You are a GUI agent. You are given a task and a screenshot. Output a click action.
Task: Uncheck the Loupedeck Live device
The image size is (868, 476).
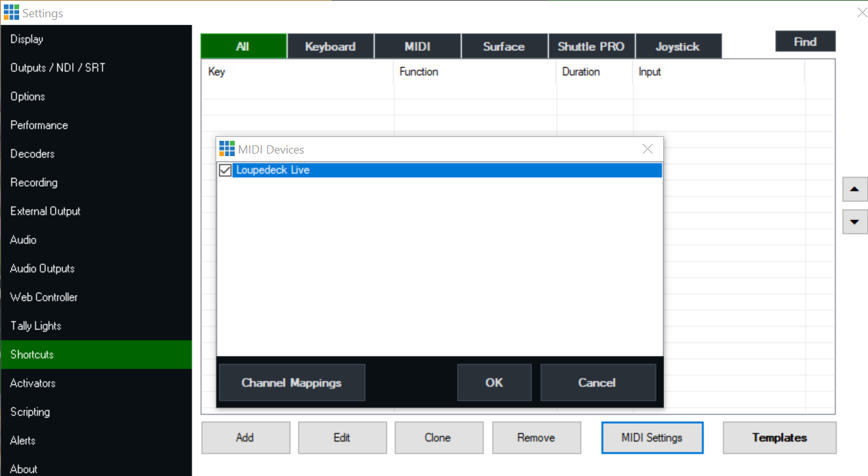tap(225, 169)
